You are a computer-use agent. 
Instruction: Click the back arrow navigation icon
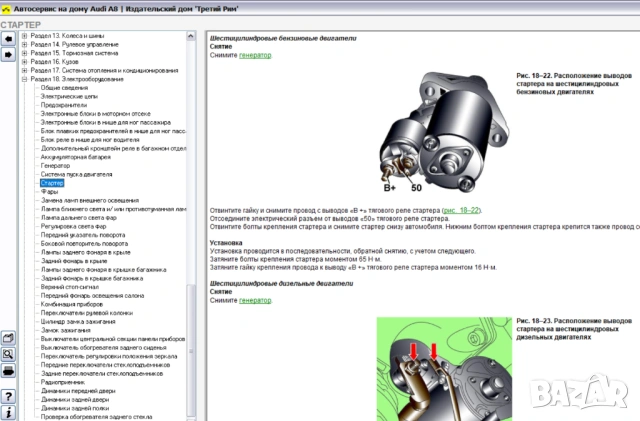[x=8, y=39]
